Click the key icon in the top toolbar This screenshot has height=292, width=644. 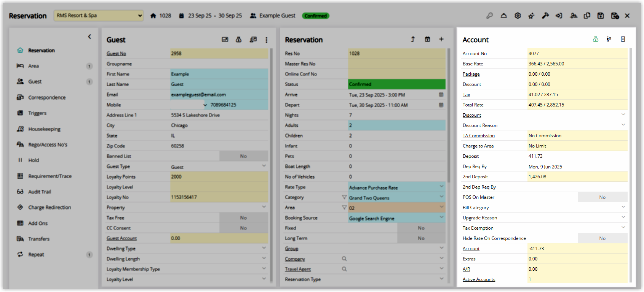click(489, 16)
